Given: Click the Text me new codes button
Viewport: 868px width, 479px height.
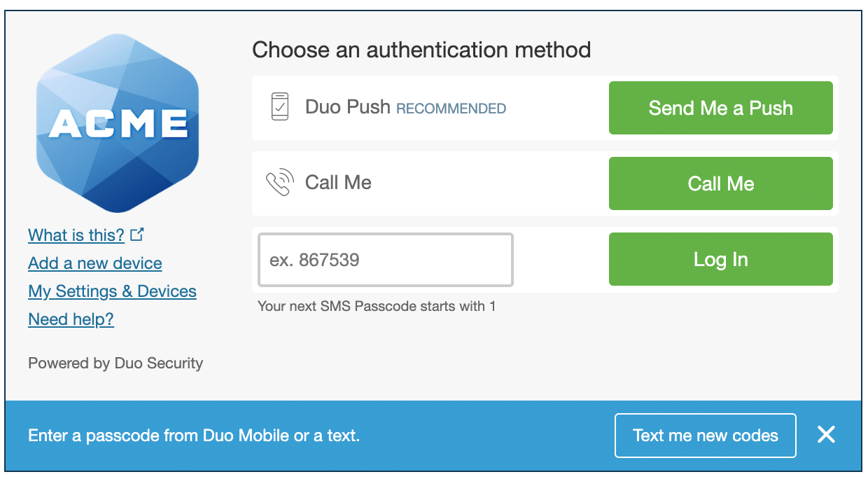Looking at the screenshot, I should pos(705,435).
